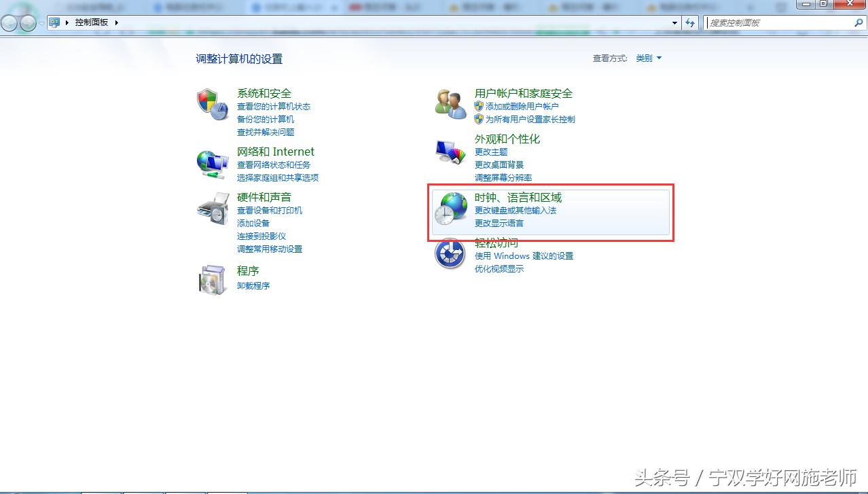The image size is (868, 494).
Task: Click the 外观和个性化 display icon
Action: [x=449, y=151]
